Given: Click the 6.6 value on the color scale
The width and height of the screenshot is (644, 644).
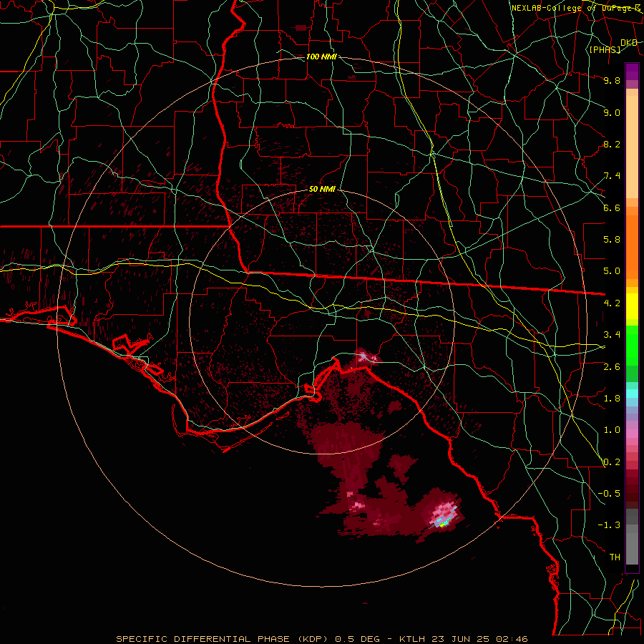Looking at the screenshot, I should tap(612, 208).
